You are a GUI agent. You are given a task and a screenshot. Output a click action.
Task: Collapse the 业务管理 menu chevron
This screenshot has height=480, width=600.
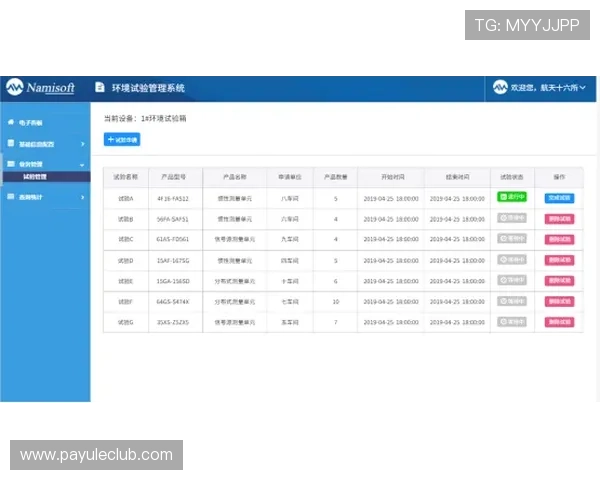click(x=82, y=164)
